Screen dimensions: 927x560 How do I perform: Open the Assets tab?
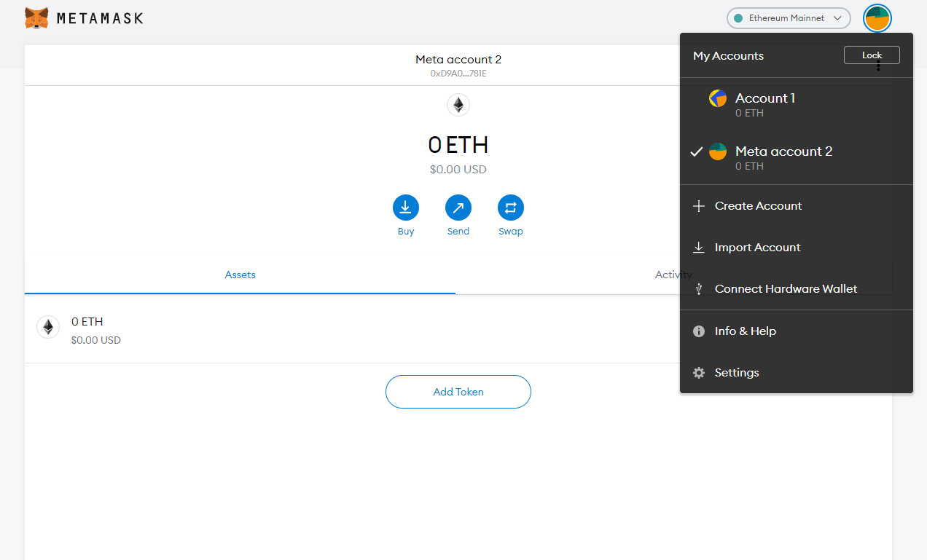click(240, 275)
